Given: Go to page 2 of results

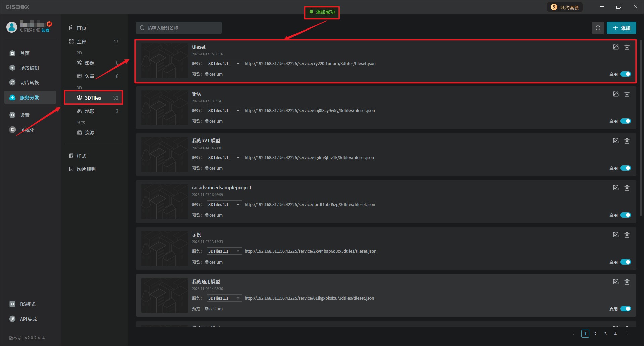Looking at the screenshot, I should (x=595, y=334).
